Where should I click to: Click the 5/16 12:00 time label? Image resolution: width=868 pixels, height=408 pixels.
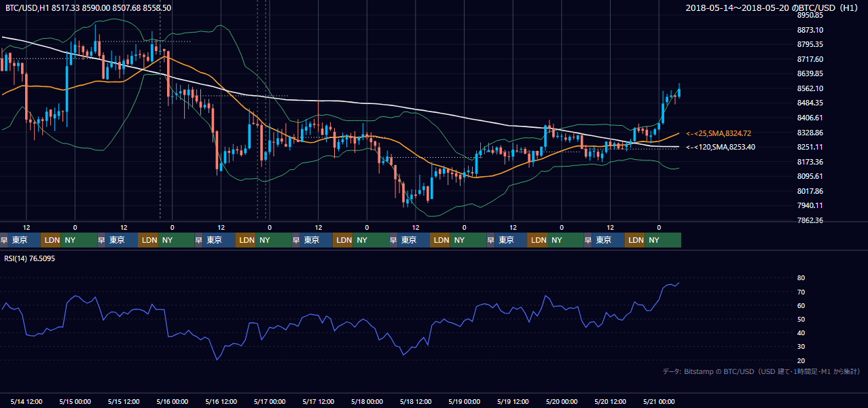click(x=221, y=401)
